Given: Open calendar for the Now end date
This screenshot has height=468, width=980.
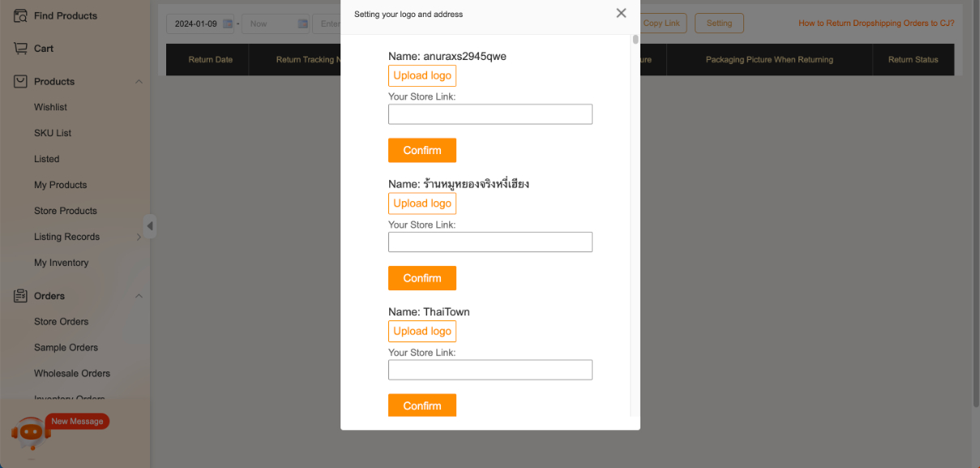Looking at the screenshot, I should point(302,24).
